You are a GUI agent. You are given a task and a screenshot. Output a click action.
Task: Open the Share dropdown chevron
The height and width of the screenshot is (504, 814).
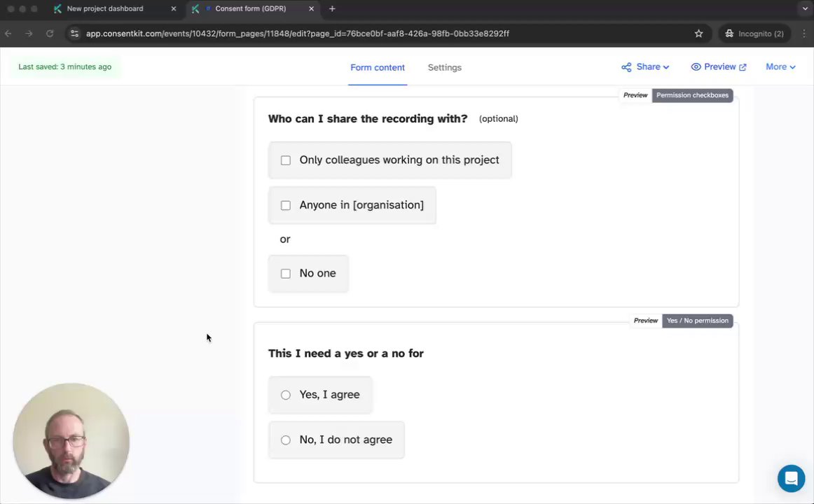point(665,67)
